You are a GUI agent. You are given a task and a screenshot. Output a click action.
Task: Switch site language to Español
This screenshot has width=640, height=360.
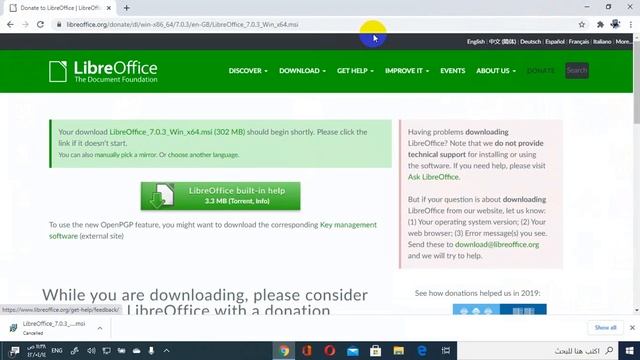click(555, 42)
